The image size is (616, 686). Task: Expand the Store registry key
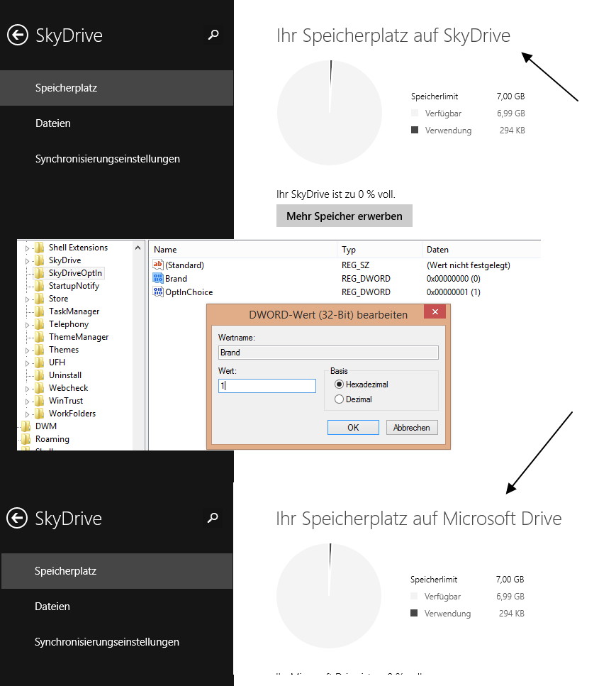(27, 299)
